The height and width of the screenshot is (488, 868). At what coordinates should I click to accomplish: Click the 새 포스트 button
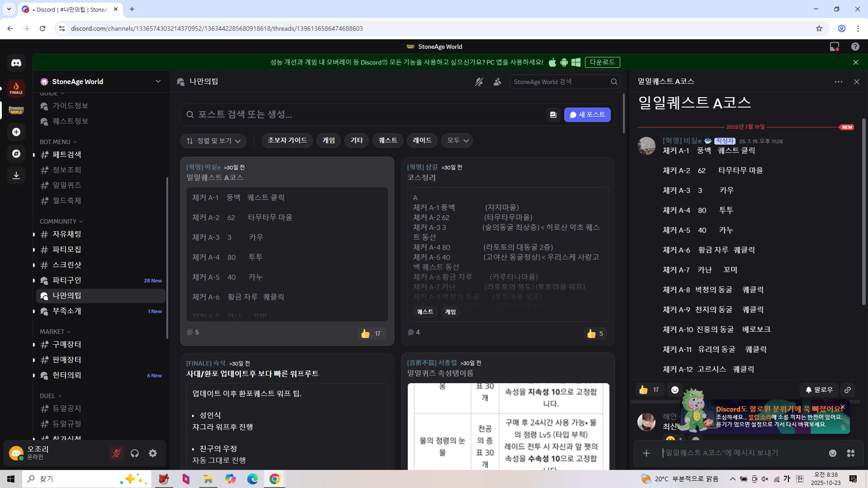pyautogui.click(x=587, y=115)
